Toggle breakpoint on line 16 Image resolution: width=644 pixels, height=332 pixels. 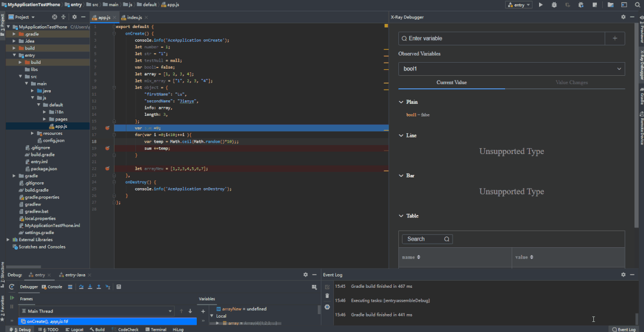pyautogui.click(x=107, y=128)
